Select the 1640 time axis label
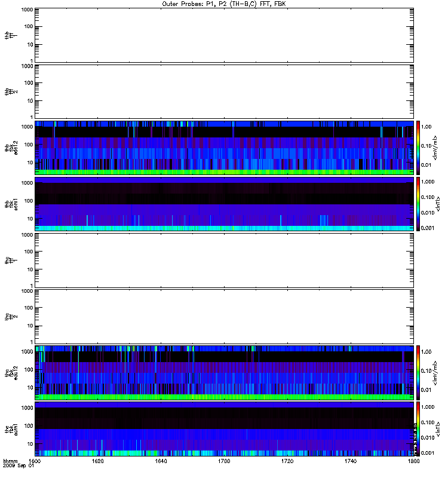Viewport: 448px width, 478px height. point(161,461)
